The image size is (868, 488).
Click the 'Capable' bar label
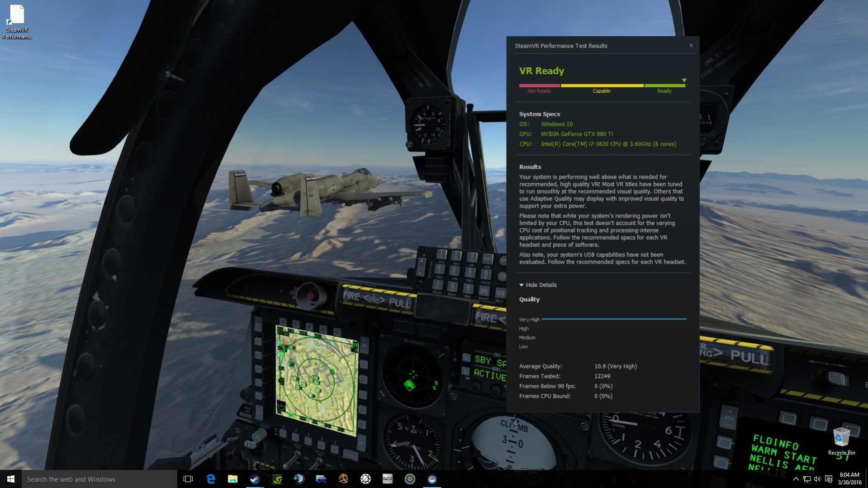click(x=602, y=91)
